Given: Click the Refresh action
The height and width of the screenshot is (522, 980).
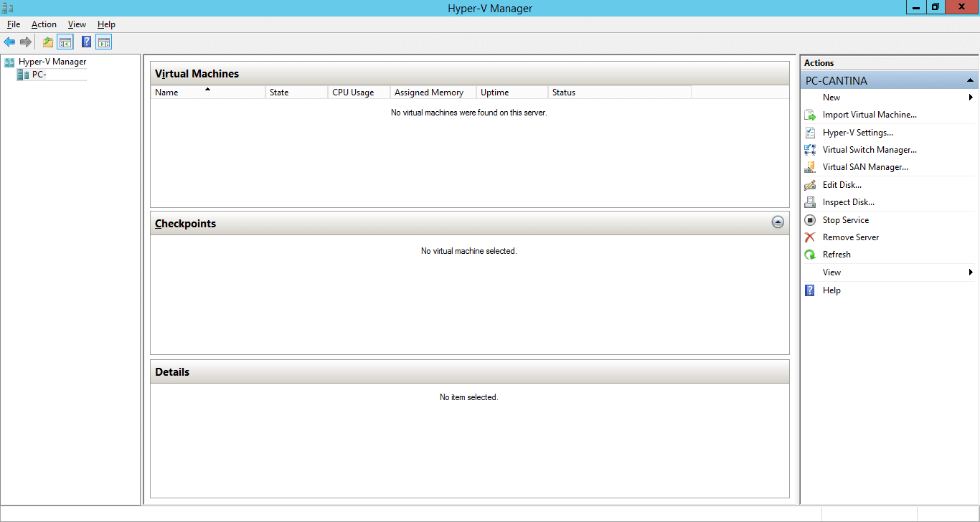Looking at the screenshot, I should point(837,255).
